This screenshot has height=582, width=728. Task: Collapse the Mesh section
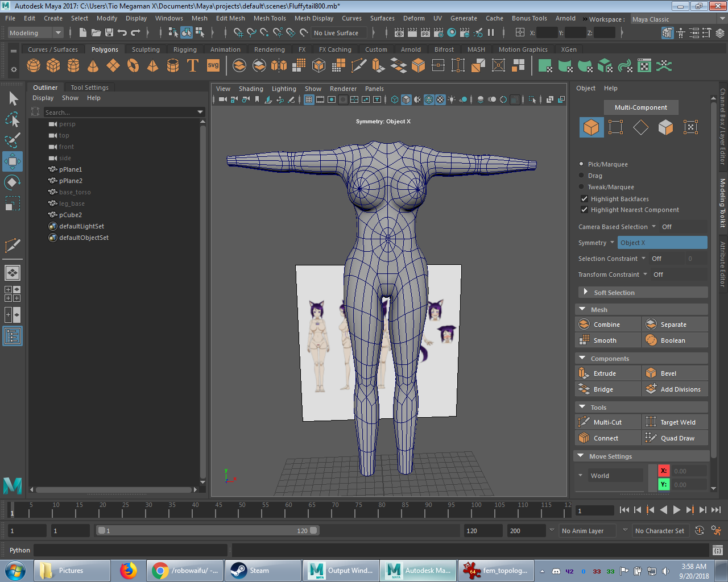point(642,310)
